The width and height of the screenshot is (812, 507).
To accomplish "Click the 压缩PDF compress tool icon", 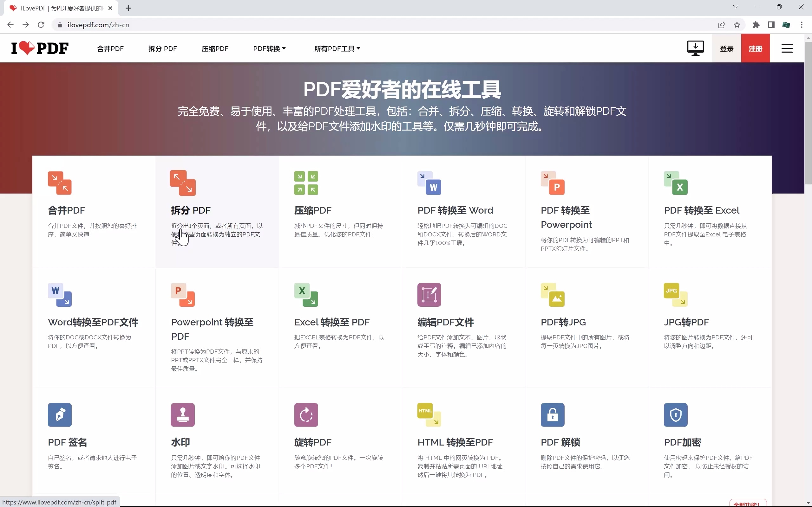I will [x=305, y=183].
